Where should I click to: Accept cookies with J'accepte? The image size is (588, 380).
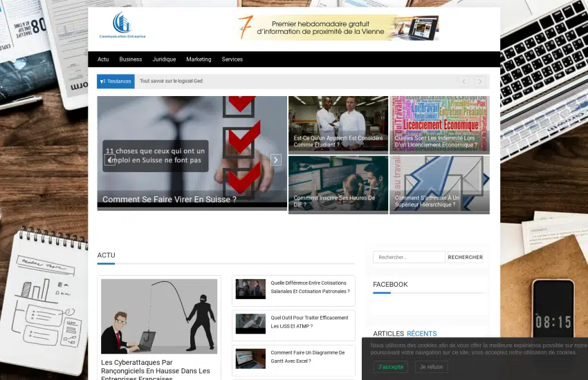click(x=391, y=367)
